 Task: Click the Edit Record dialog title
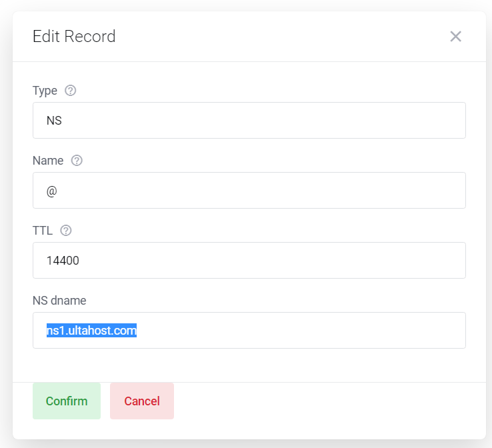(74, 37)
